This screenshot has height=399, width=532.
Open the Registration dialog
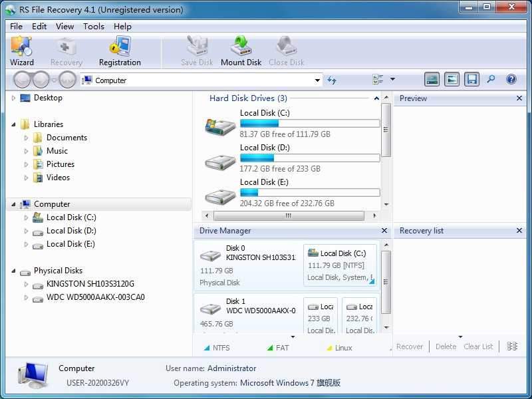pos(119,50)
